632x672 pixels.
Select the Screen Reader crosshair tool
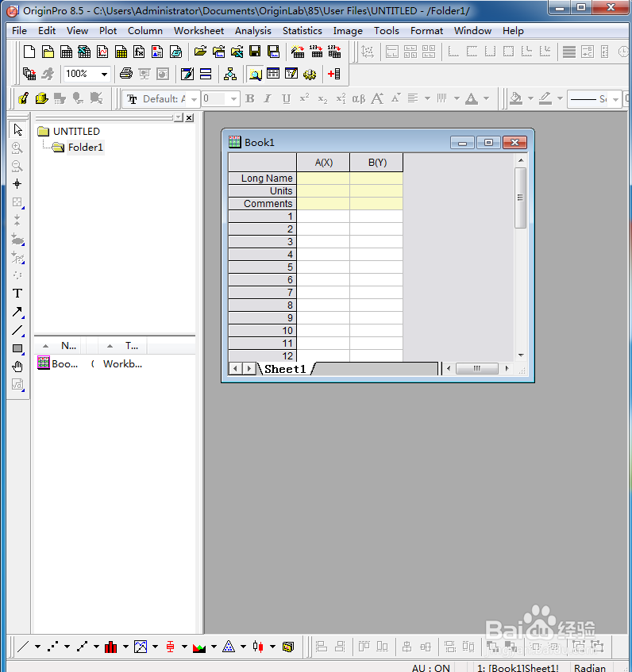click(17, 184)
